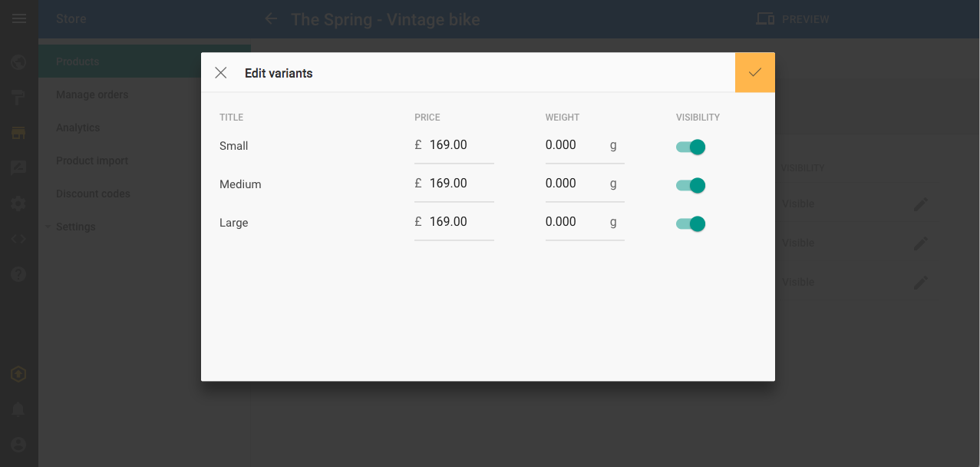Click the notifications bell icon
980x467 pixels.
click(x=19, y=409)
